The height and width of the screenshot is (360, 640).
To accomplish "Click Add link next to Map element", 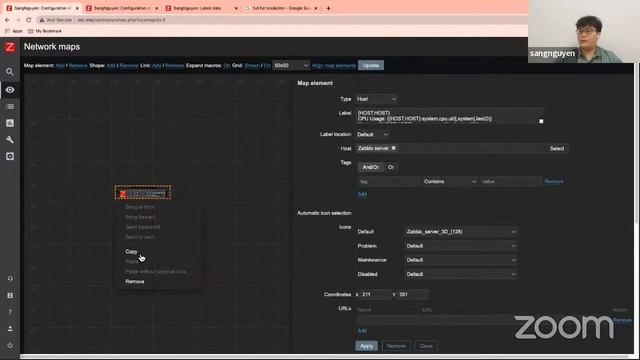I will 60,65.
